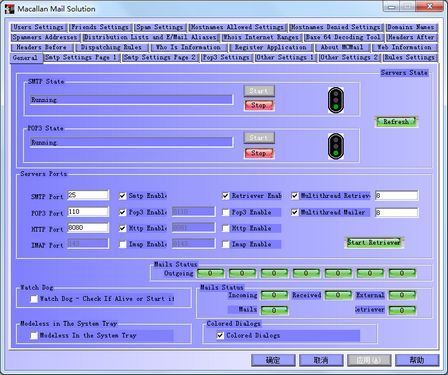Click SMTP State Running status field
Viewport: 448px width, 375px height.
click(x=131, y=100)
